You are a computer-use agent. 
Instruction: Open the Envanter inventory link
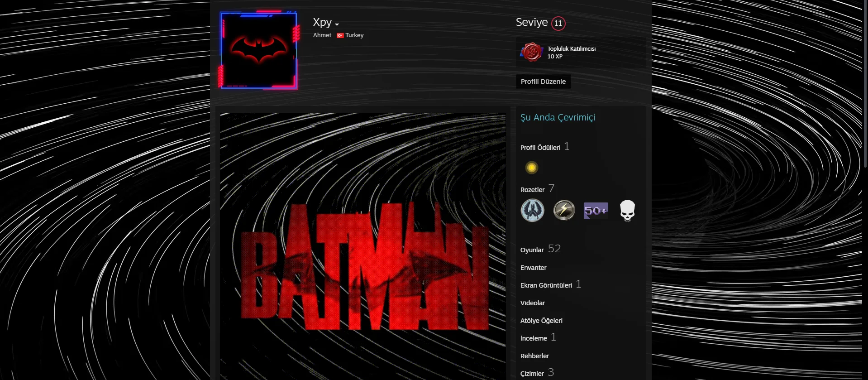click(534, 268)
